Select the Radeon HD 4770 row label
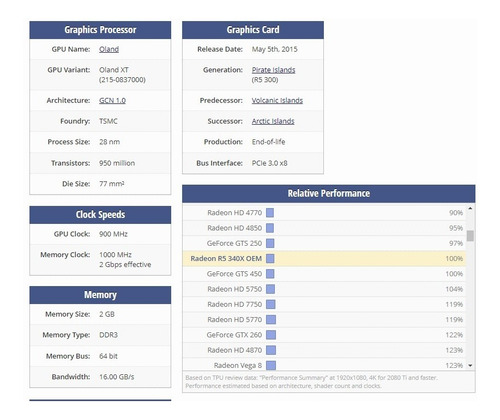Viewport: 500px width, 420px height. coord(234,213)
